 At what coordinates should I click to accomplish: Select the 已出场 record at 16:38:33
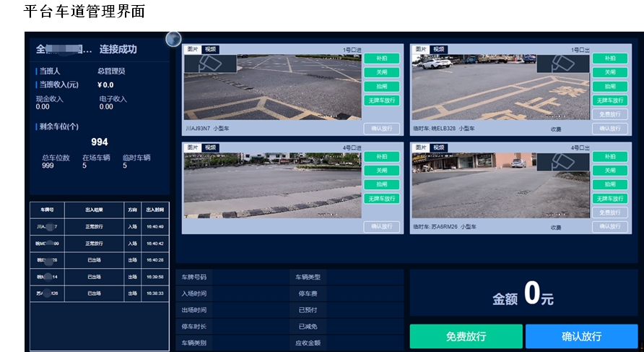(100, 294)
